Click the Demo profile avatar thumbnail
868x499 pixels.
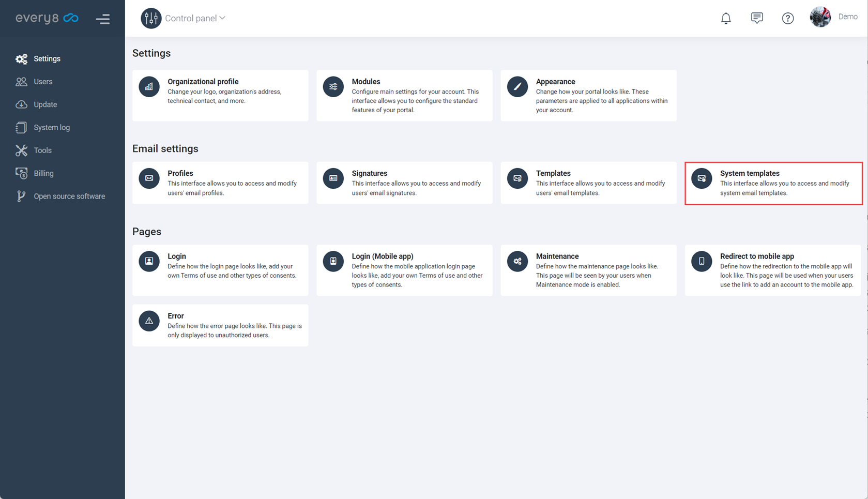[820, 16]
